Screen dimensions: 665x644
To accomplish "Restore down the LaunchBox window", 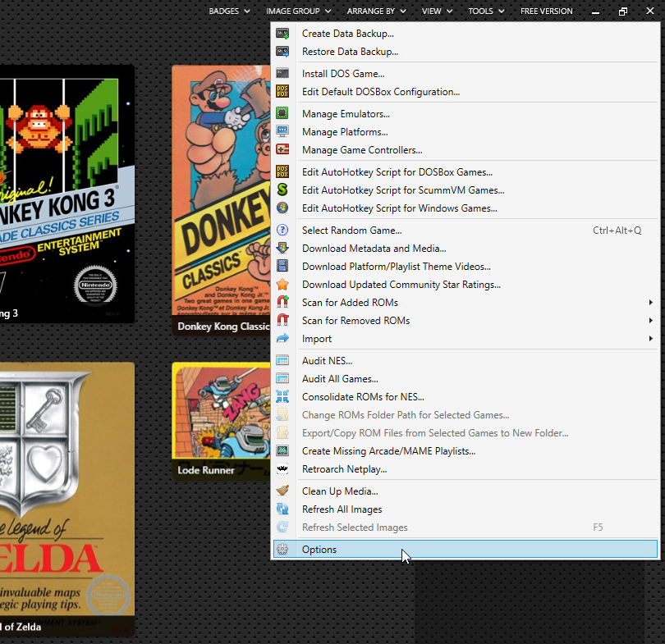I will (622, 11).
